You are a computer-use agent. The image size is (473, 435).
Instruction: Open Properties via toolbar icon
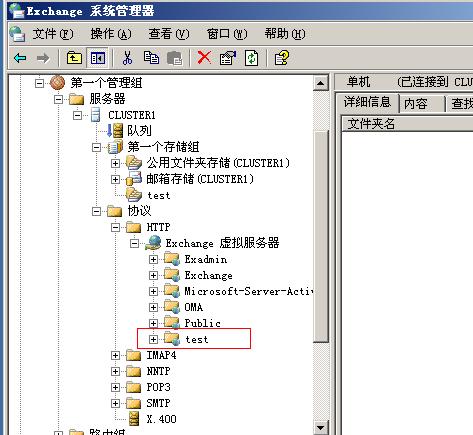[228, 58]
